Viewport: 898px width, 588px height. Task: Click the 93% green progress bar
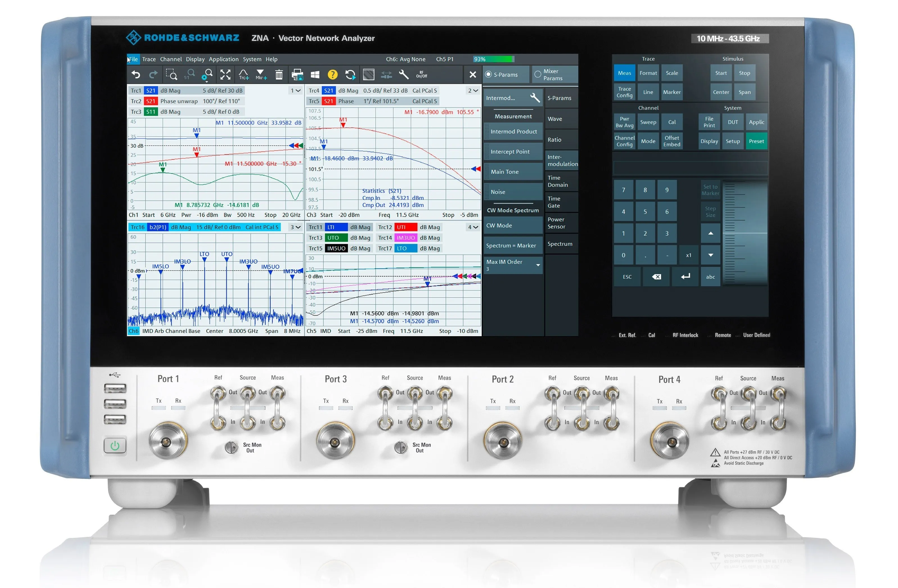click(x=494, y=59)
